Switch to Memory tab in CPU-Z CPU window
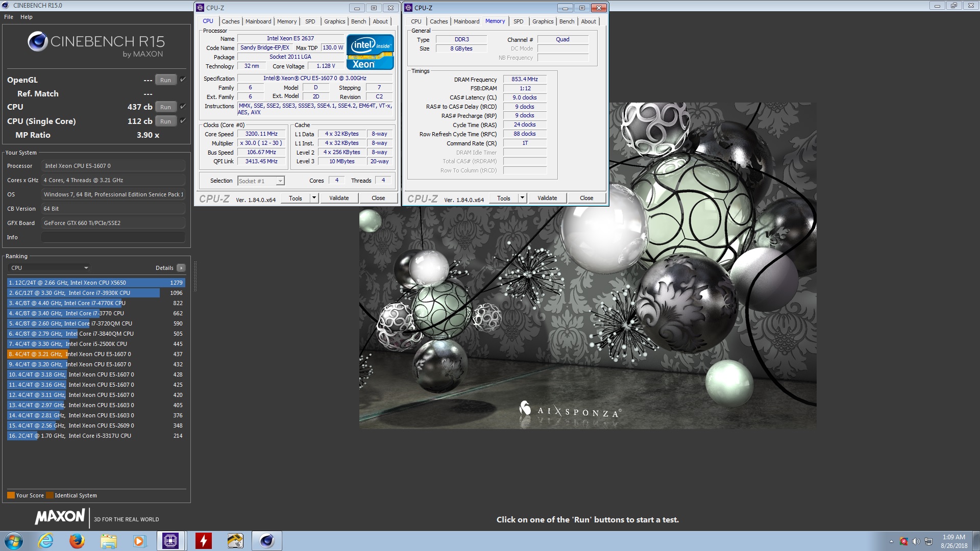Image resolution: width=980 pixels, height=551 pixels. pos(287,21)
